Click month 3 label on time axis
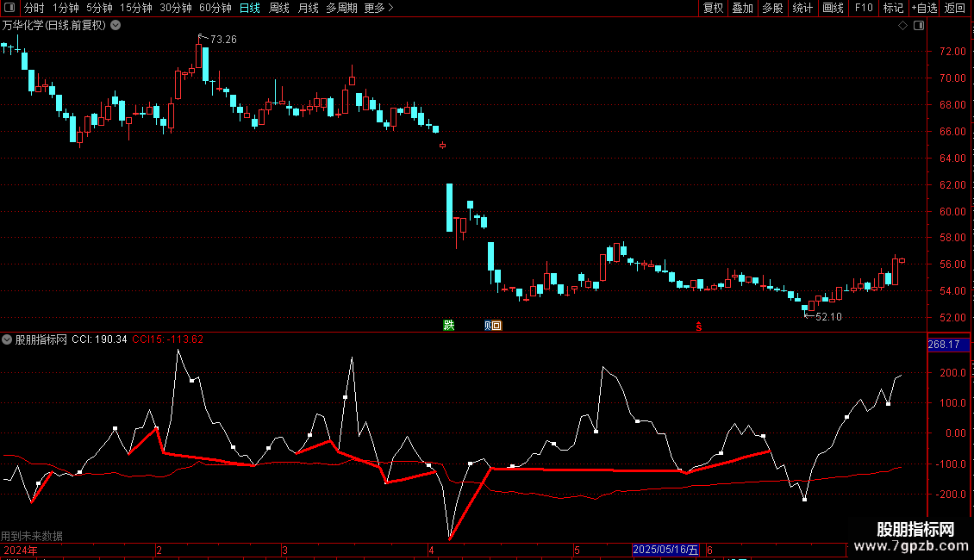Viewport: 974px width, 560px height. tap(284, 550)
